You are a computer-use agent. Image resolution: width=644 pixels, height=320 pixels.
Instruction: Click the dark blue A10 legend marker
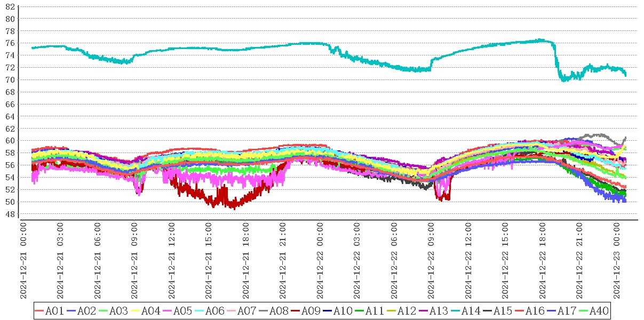(328, 311)
